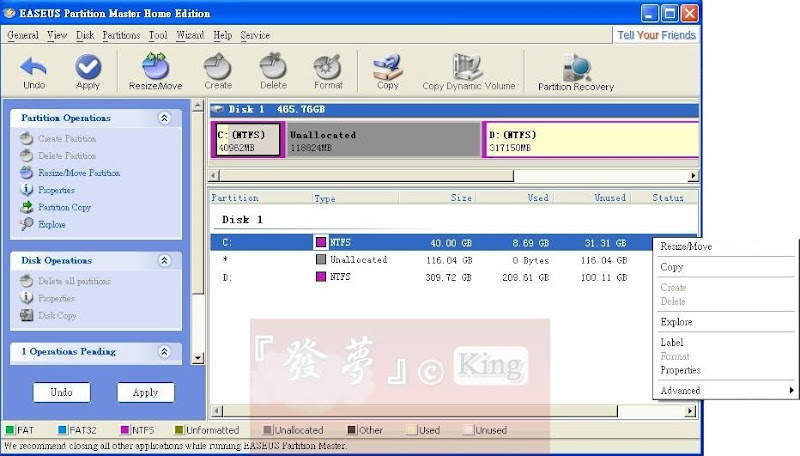Click sidebar scrollbar down arrow
This screenshot has height=456, width=800.
[198, 358]
